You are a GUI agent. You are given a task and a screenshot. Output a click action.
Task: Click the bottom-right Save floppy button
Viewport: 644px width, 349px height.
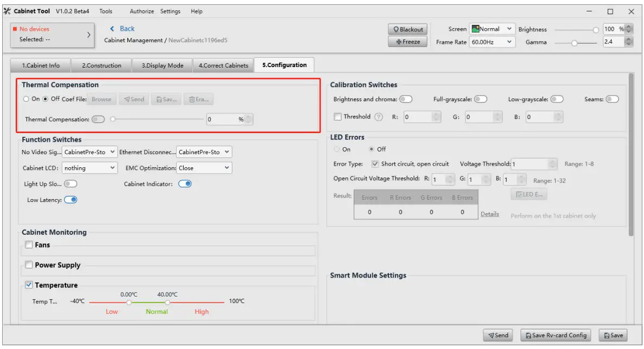click(x=613, y=335)
